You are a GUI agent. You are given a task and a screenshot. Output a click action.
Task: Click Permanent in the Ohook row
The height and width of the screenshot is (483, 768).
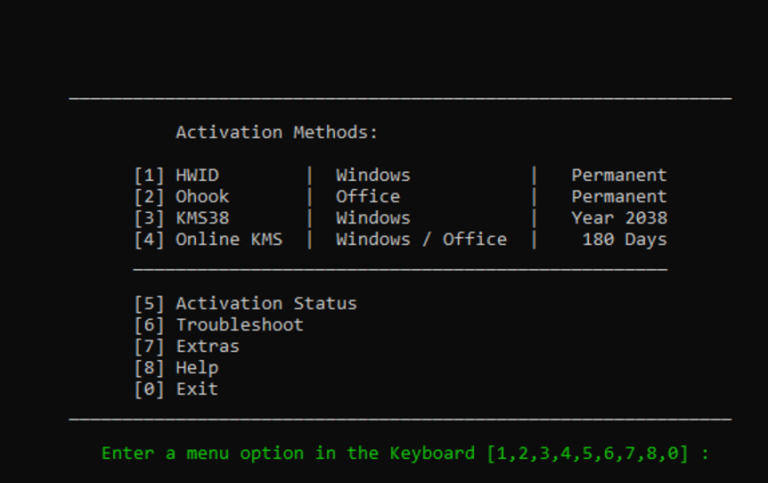point(619,197)
